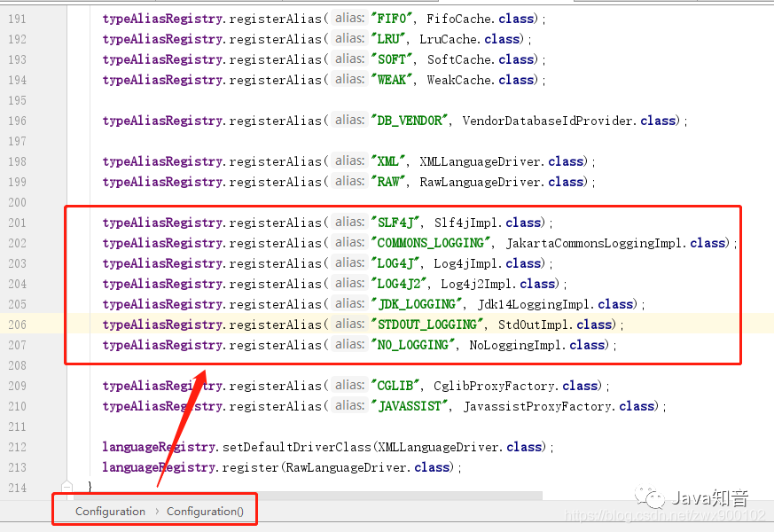This screenshot has height=532, width=774.
Task: Click JavassistProxyFactory class reference
Action: 536,406
